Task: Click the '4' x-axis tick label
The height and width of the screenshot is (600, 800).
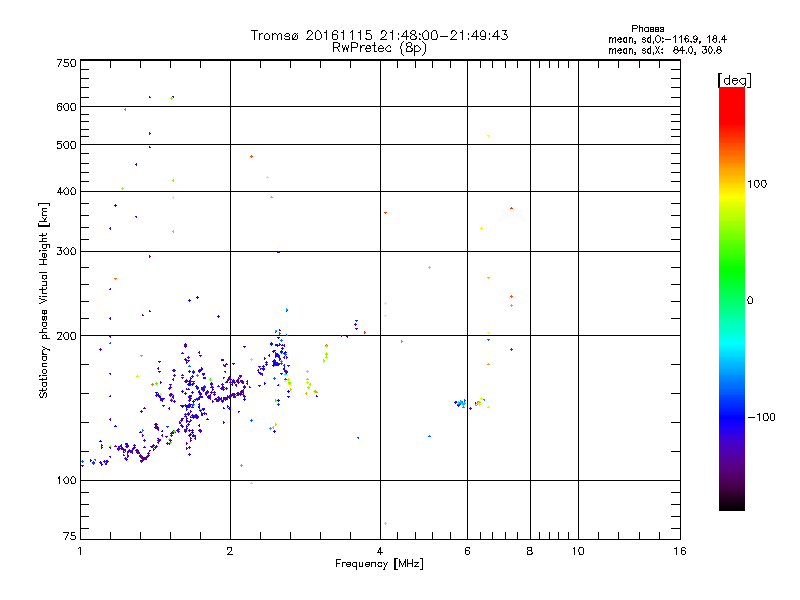Action: click(x=380, y=551)
